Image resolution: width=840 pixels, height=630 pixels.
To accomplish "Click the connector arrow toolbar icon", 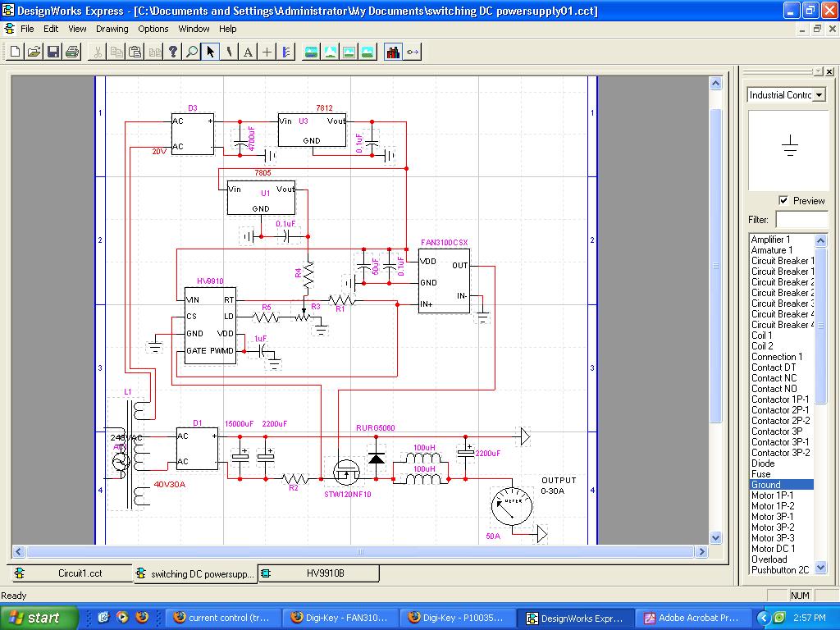I will coord(412,52).
